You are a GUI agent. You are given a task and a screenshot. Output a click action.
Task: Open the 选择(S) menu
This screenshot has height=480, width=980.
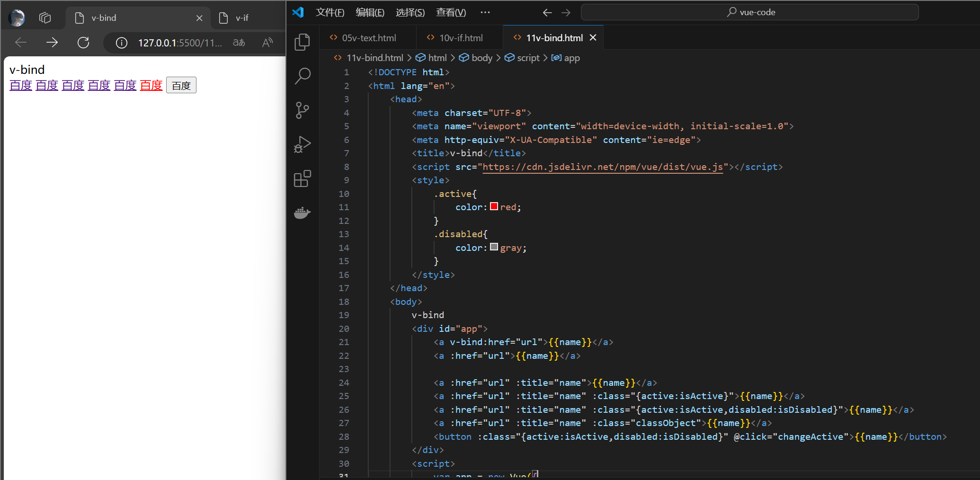[410, 12]
